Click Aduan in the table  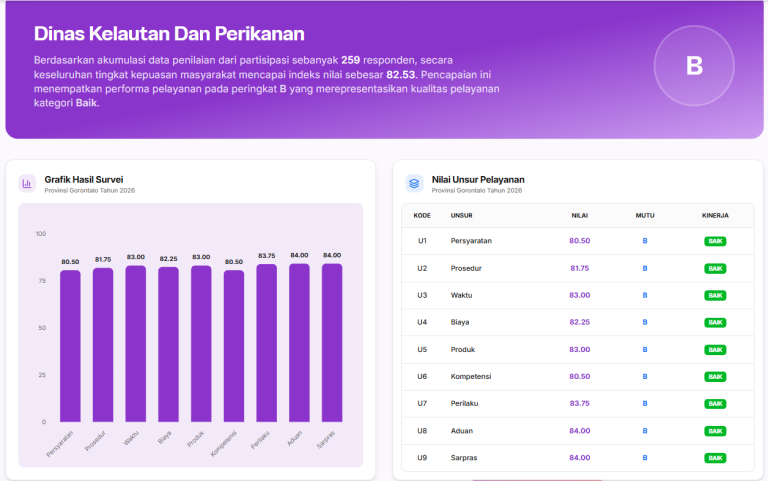(x=462, y=431)
